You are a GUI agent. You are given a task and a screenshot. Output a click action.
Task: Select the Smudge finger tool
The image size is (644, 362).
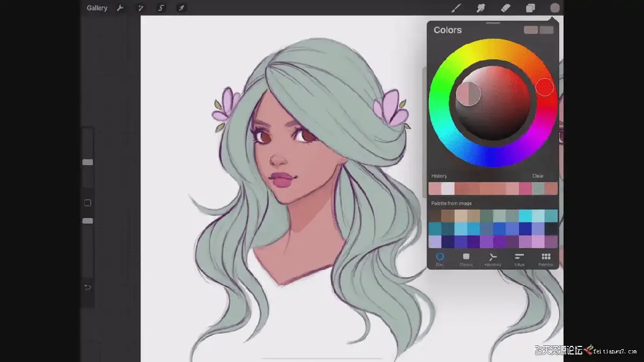pyautogui.click(x=481, y=8)
